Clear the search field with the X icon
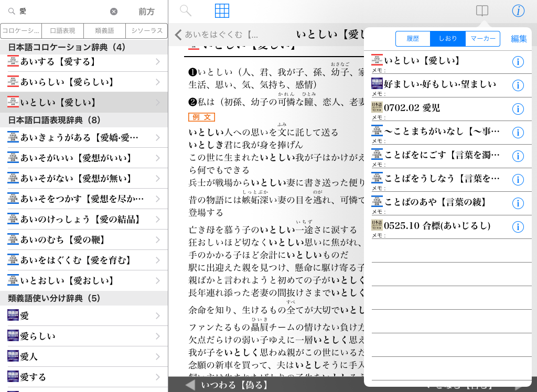The width and height of the screenshot is (537, 392). coord(114,12)
